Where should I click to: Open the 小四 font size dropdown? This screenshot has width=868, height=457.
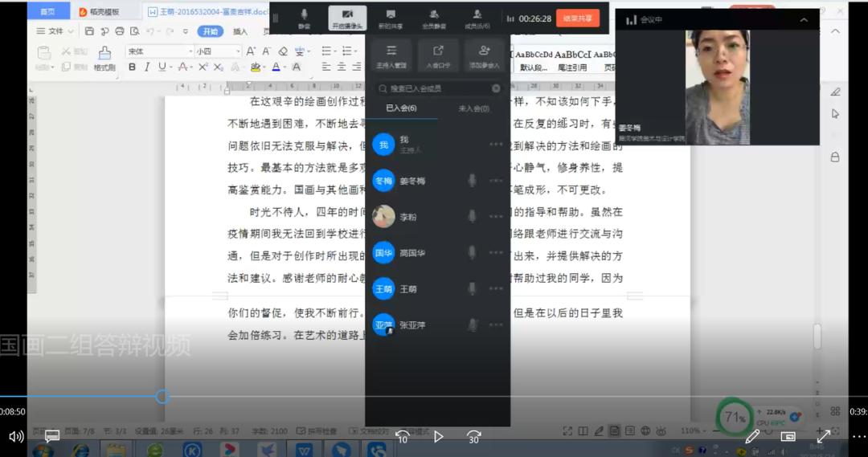pyautogui.click(x=217, y=51)
